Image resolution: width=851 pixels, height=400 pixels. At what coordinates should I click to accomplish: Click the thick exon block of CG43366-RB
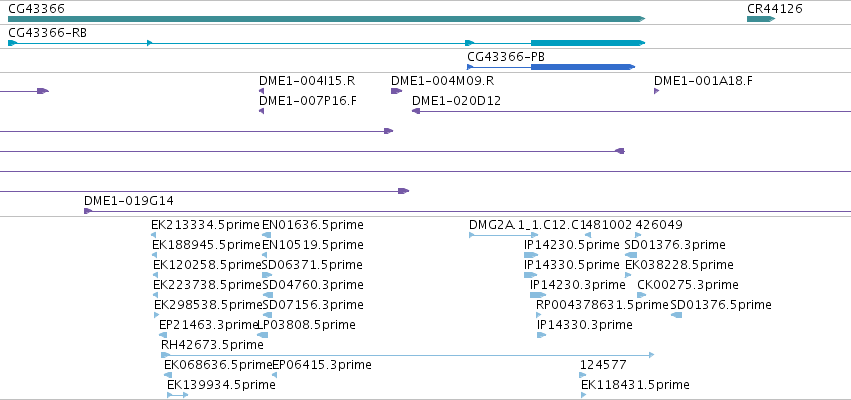click(x=587, y=43)
